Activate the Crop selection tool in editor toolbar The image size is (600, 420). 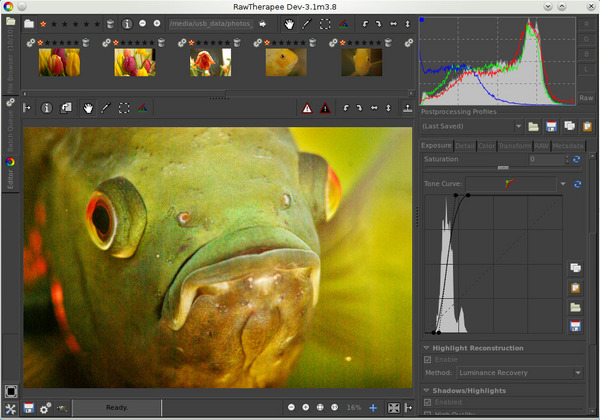coord(125,108)
